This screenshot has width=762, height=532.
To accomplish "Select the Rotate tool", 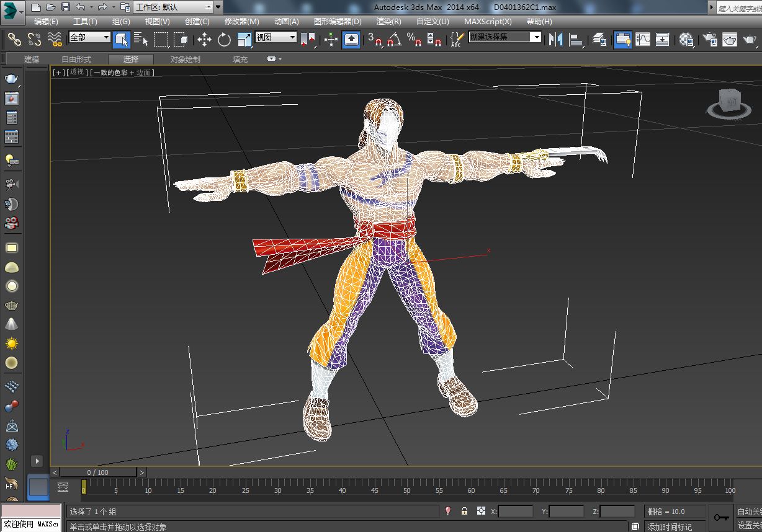I will click(224, 40).
